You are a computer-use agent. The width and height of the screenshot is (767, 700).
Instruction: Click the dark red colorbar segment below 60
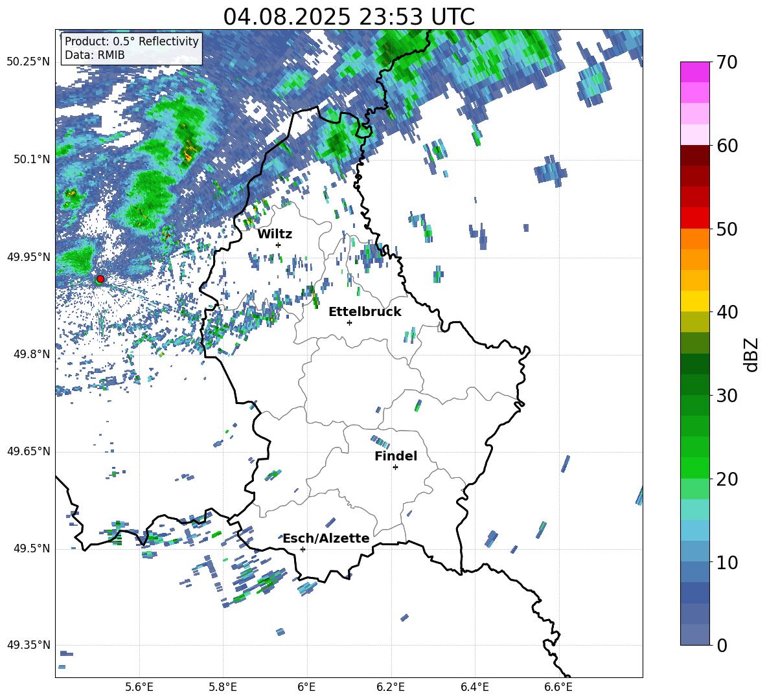(695, 155)
